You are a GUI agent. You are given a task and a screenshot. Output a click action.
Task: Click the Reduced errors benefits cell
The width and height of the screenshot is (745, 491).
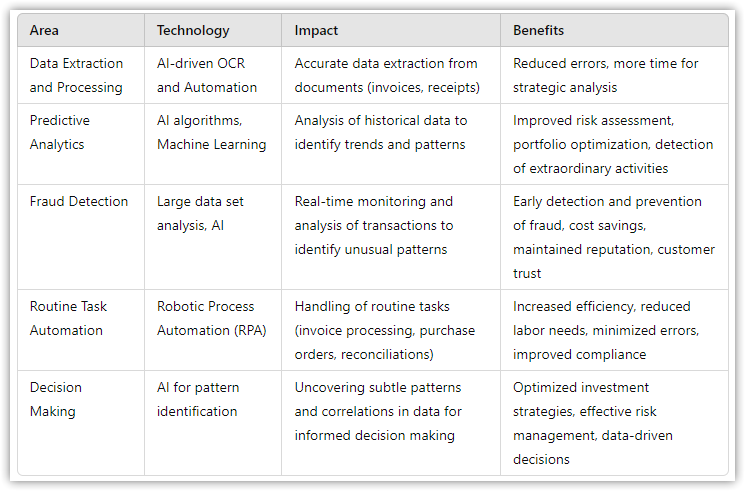pos(614,75)
